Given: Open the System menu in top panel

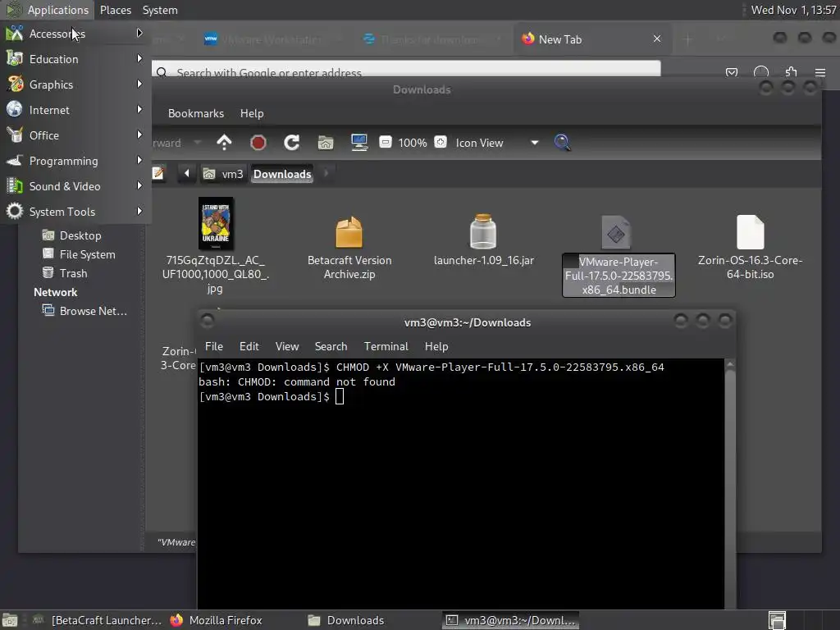Looking at the screenshot, I should [160, 10].
